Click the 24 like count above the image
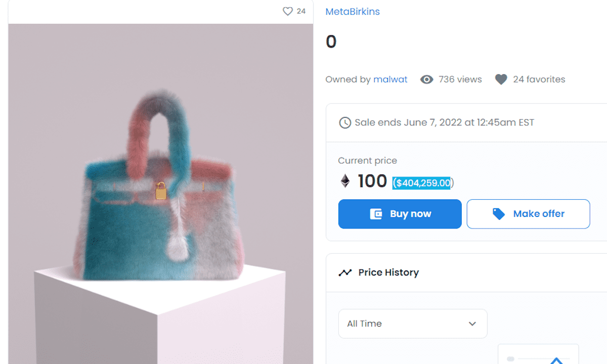 pyautogui.click(x=300, y=11)
